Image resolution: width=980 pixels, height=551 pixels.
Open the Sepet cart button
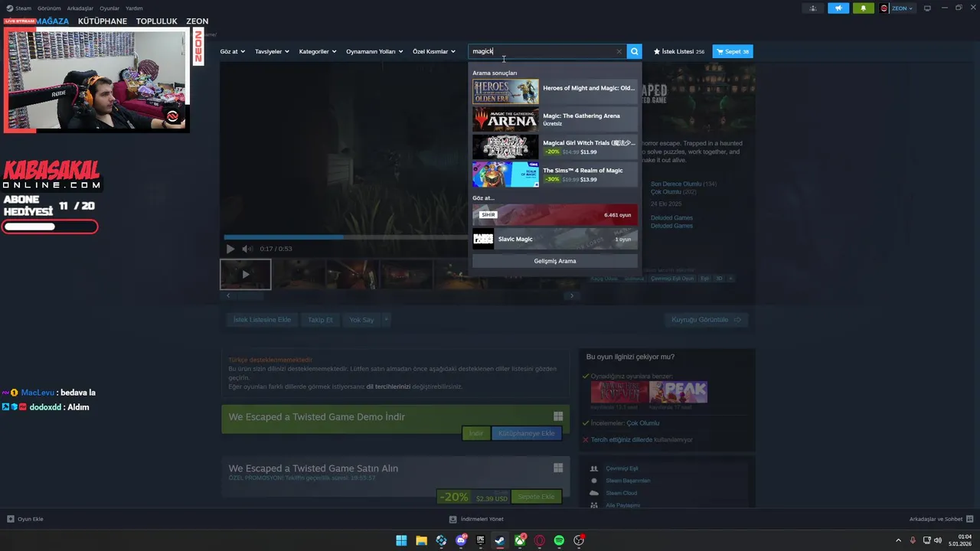733,51
